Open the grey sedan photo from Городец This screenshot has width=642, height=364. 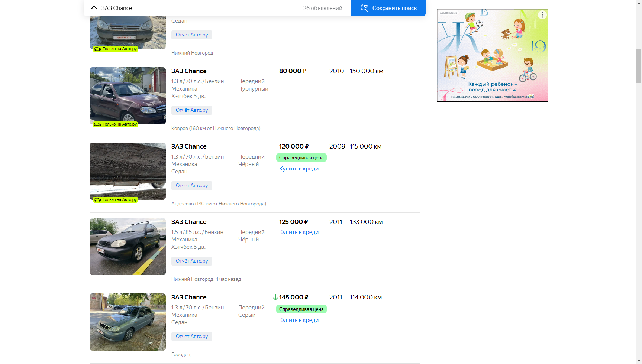(128, 322)
